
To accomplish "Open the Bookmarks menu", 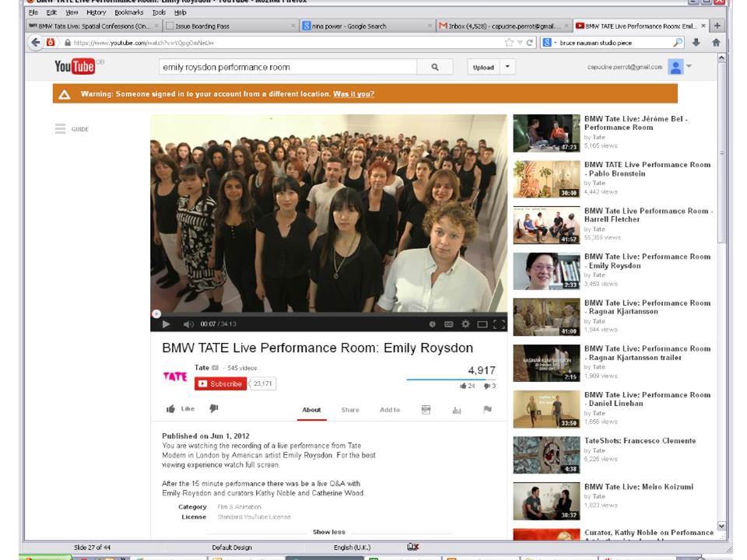I will (128, 12).
